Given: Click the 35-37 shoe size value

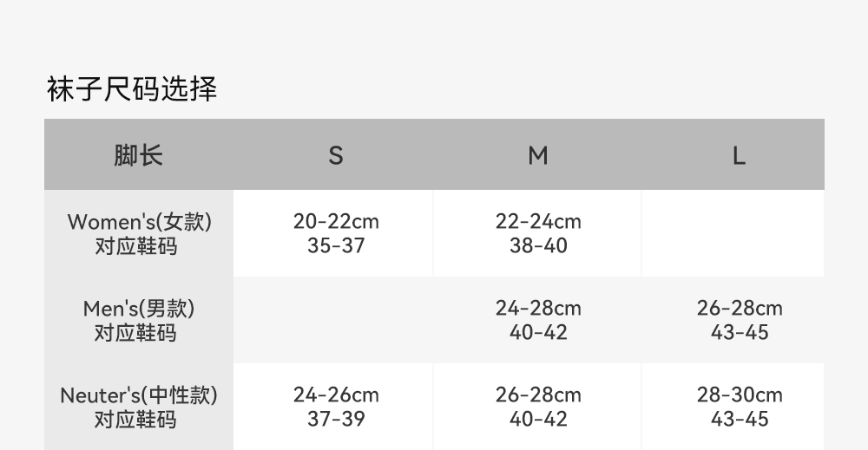Looking at the screenshot, I should tap(336, 246).
